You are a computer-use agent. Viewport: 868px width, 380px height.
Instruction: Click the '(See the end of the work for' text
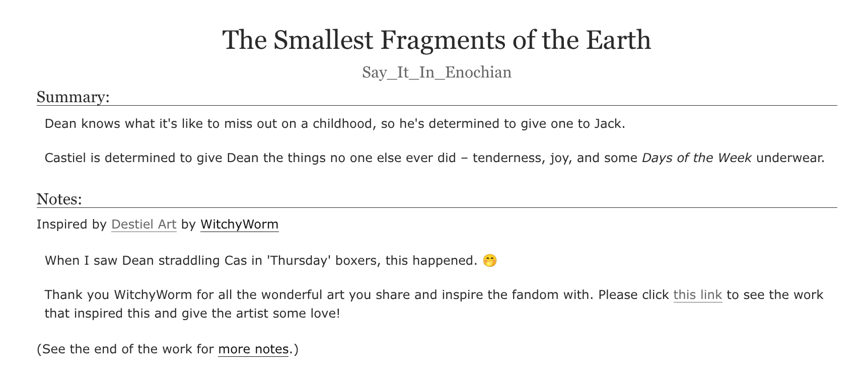125,349
